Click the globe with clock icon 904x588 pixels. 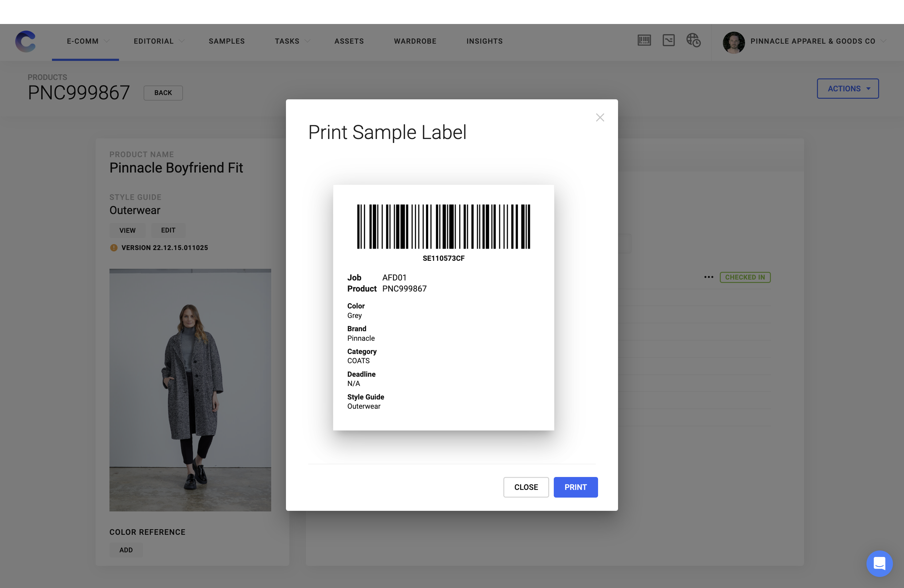(694, 41)
